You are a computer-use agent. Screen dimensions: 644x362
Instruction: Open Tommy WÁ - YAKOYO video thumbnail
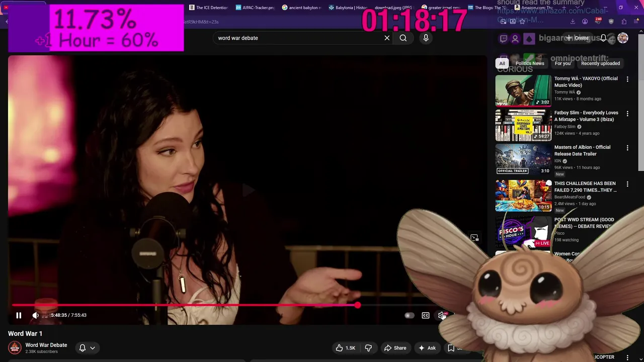(523, 90)
